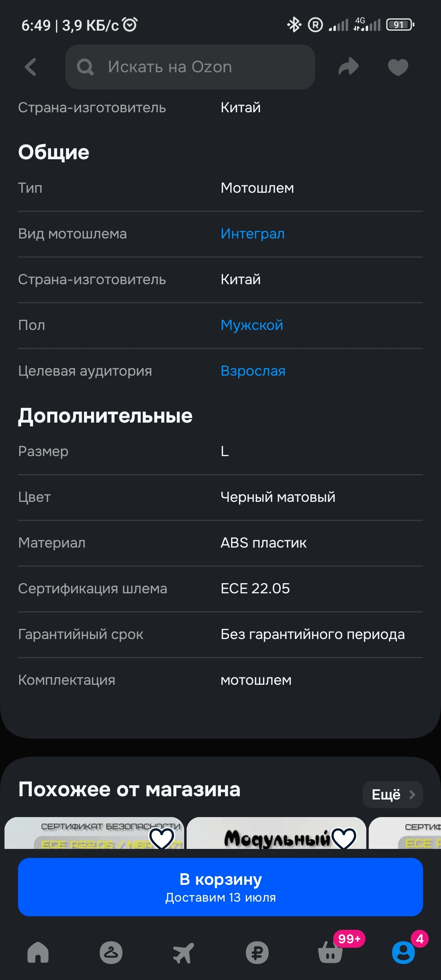Screen dimensions: 441x980
Task: Tap the search magnifier icon
Action: click(85, 67)
